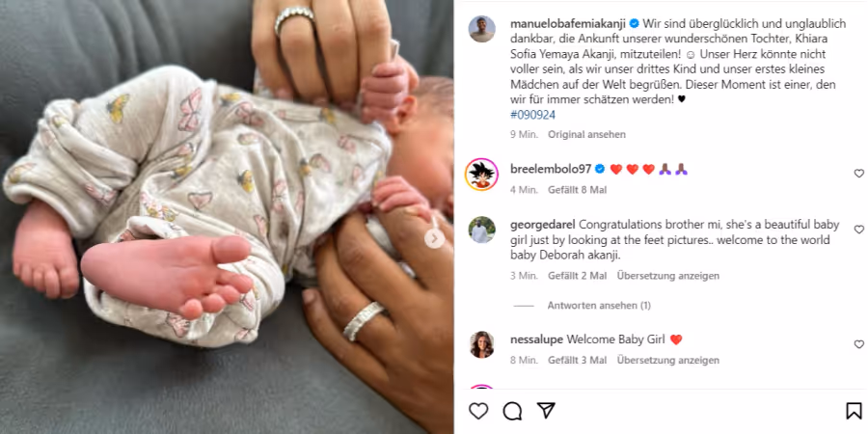Open the #090924 hashtag

pos(533,115)
